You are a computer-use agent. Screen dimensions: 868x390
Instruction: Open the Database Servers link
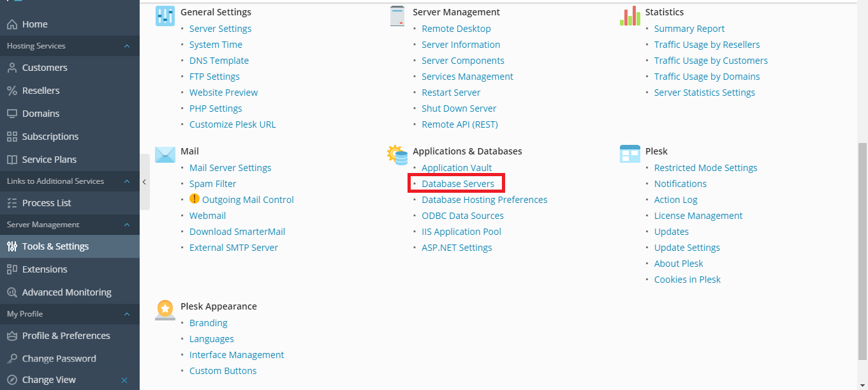[458, 184]
